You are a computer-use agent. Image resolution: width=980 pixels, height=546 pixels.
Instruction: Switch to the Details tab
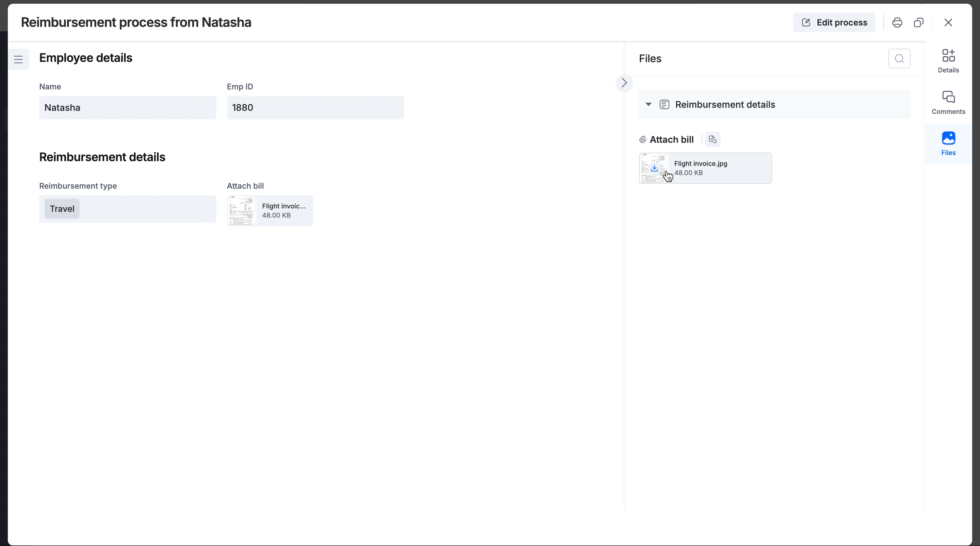[948, 61]
